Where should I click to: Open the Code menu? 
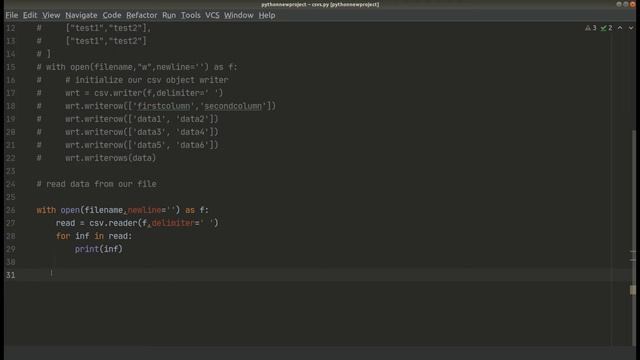[x=112, y=15]
